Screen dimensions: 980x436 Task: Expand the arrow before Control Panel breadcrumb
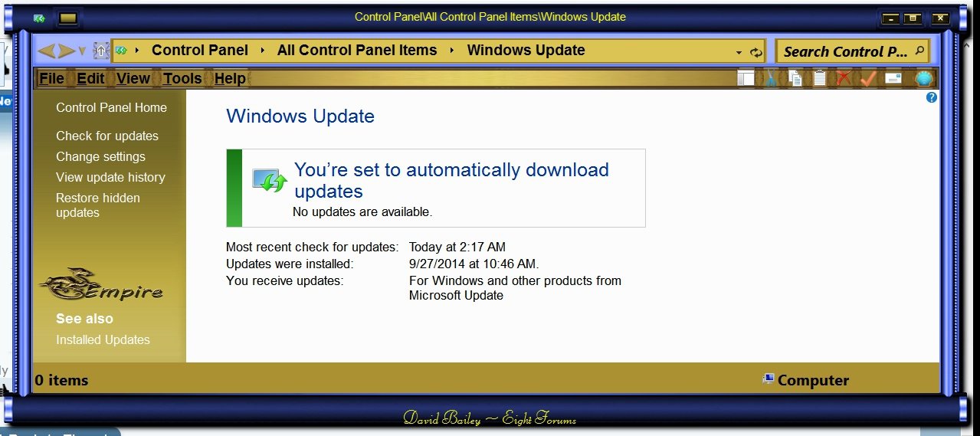tap(137, 51)
